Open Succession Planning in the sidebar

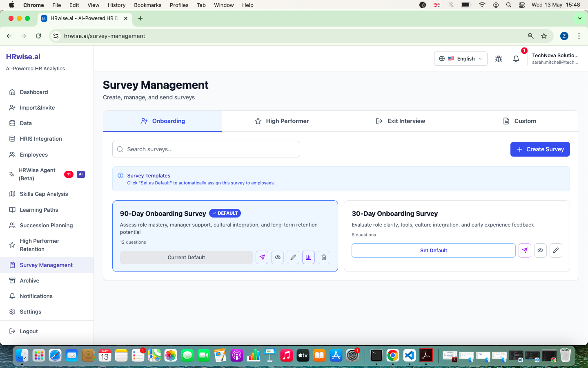[47, 225]
